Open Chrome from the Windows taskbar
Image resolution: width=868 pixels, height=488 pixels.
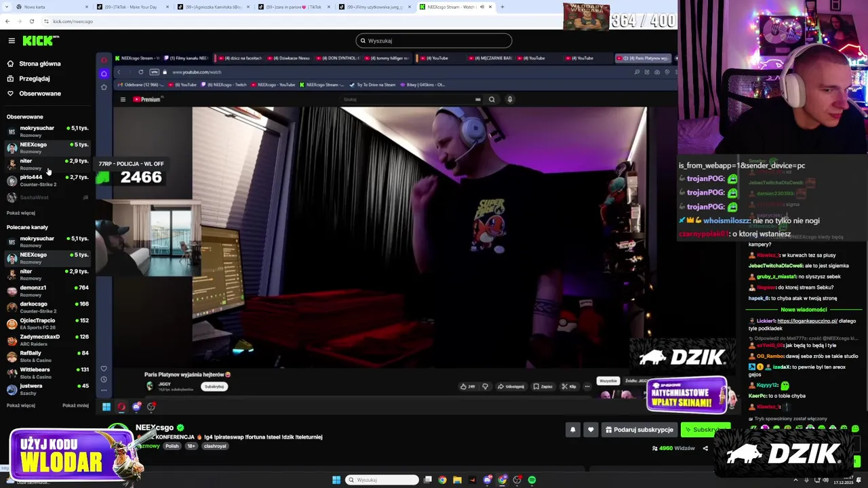[442, 480]
